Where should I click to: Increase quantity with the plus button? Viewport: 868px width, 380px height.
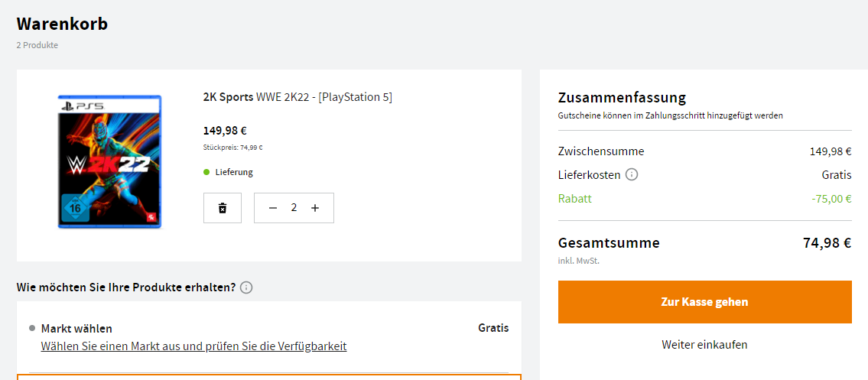point(315,208)
